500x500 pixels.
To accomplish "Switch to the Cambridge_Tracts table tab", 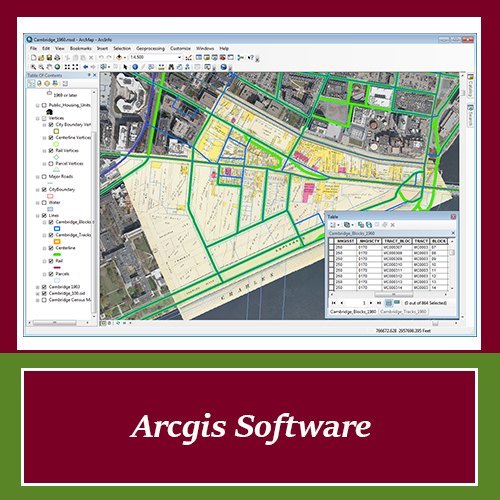I will pos(403,312).
